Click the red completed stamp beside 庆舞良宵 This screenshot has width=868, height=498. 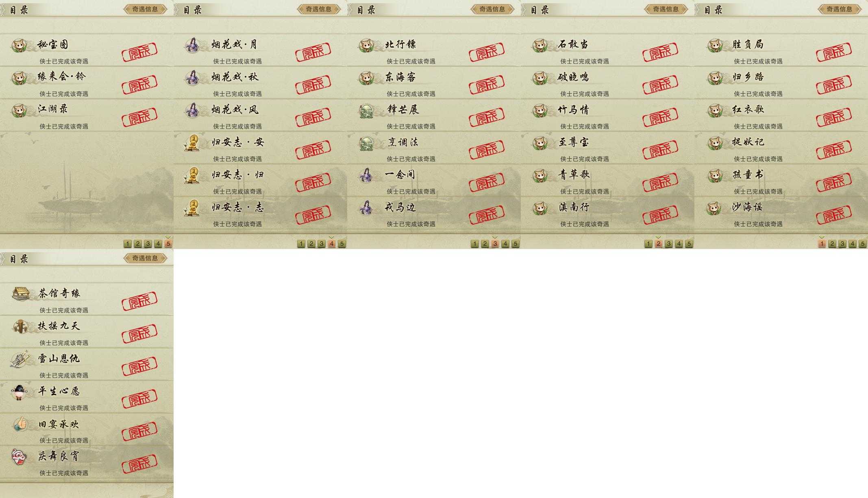139,462
